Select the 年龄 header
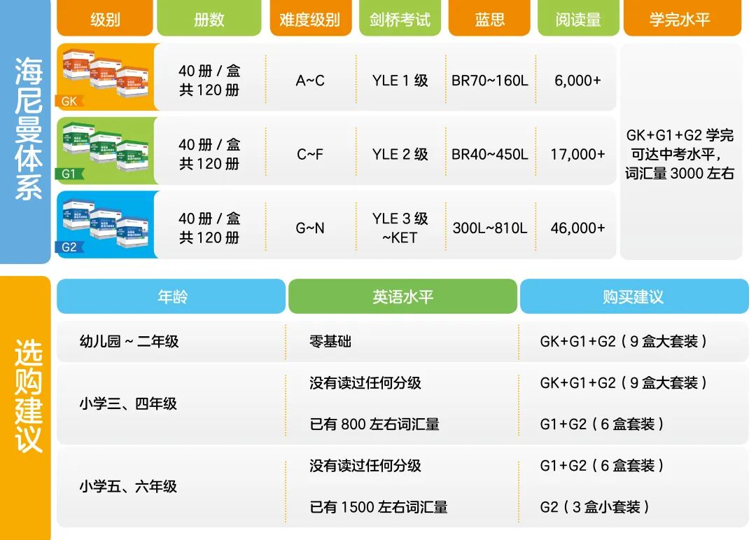Image resolution: width=756 pixels, height=540 pixels. [x=171, y=296]
